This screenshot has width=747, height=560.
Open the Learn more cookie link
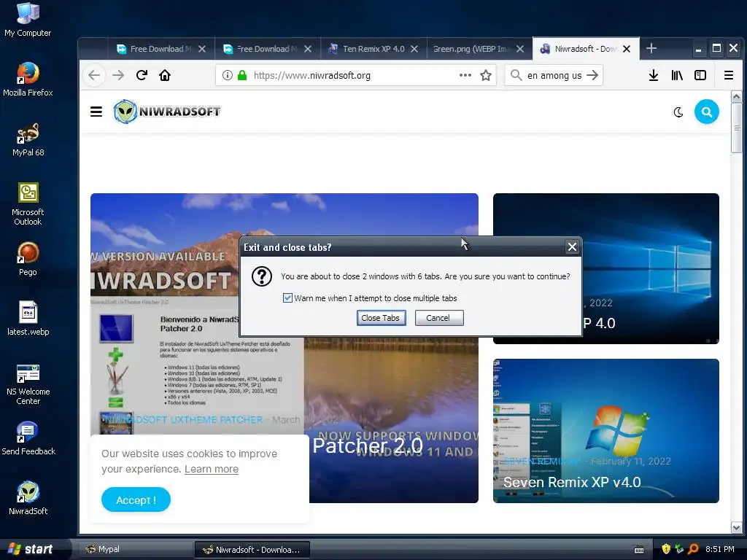(212, 469)
